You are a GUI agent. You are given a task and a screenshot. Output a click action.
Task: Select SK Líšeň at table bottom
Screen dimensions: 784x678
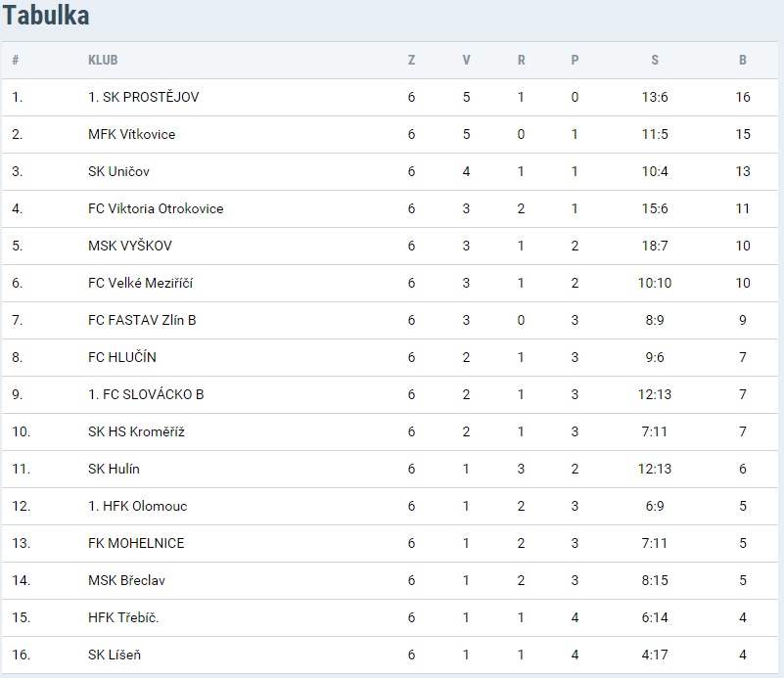click(115, 655)
